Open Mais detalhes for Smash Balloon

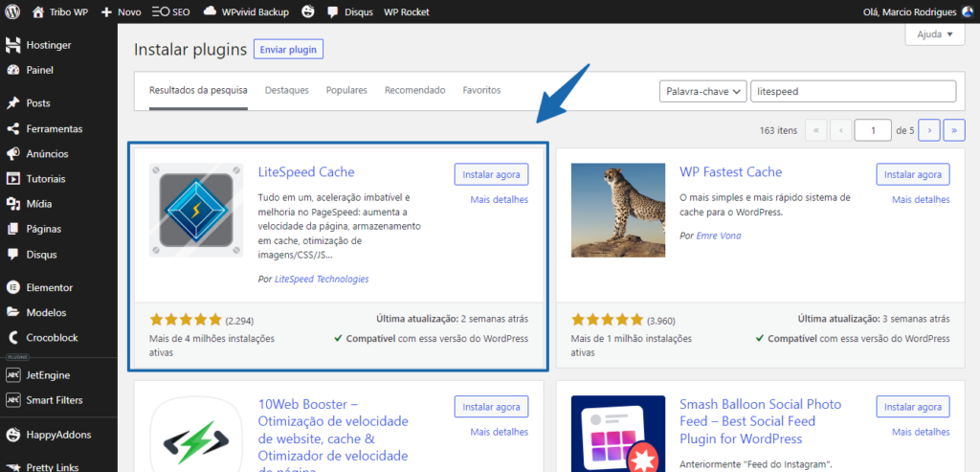point(922,432)
